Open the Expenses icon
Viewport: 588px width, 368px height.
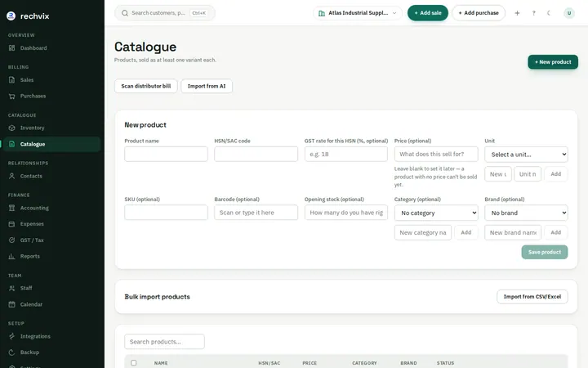[12, 224]
